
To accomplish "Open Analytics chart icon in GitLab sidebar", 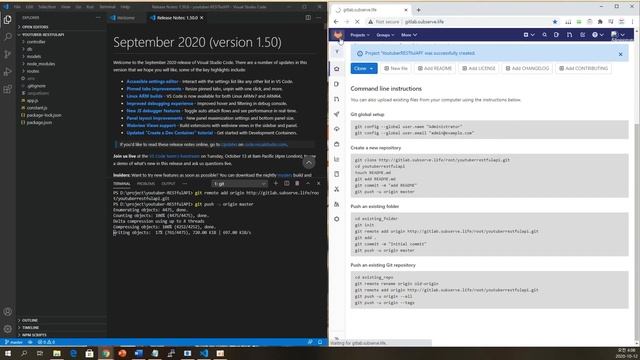I will pyautogui.click(x=337, y=159).
